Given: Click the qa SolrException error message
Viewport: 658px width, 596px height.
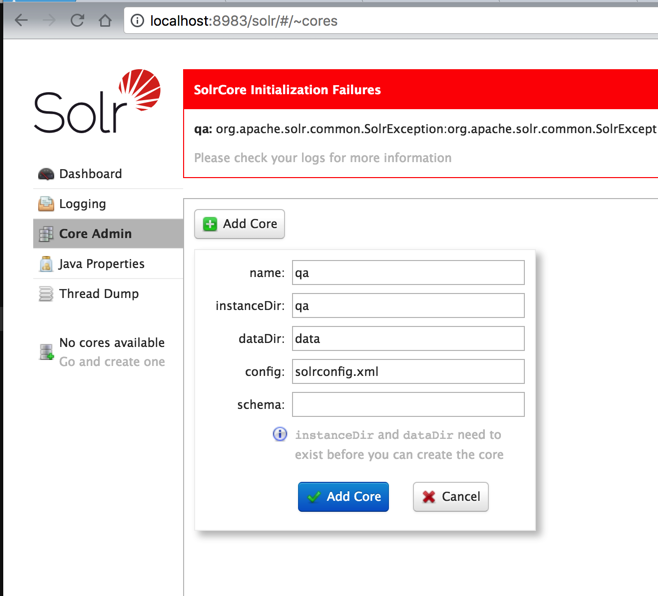Looking at the screenshot, I should pyautogui.click(x=426, y=129).
